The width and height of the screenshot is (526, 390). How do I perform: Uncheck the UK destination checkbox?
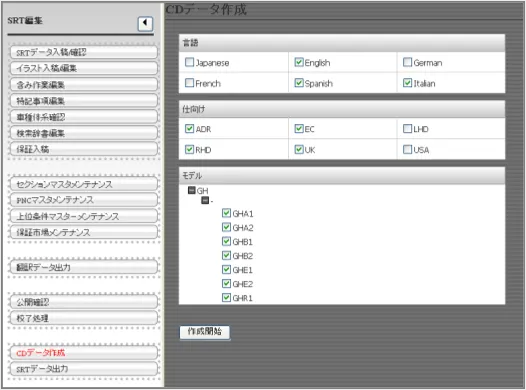coord(299,149)
